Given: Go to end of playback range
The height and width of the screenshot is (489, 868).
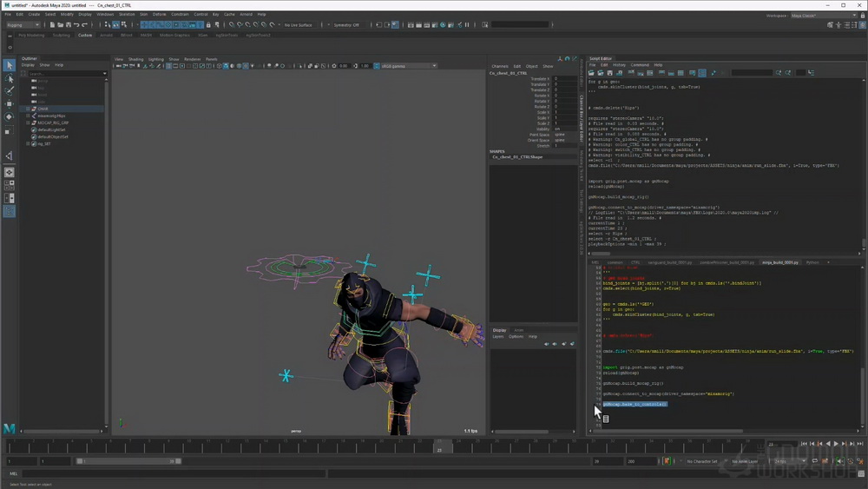Looking at the screenshot, I should (x=860, y=444).
